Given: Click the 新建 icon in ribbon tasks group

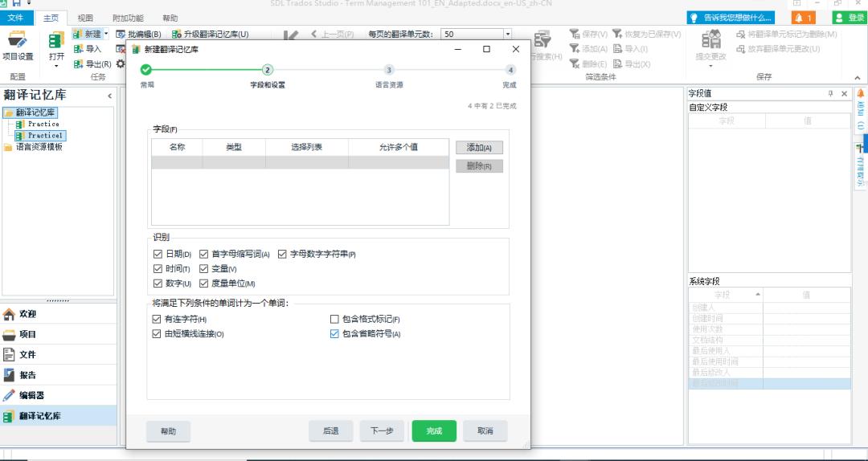Looking at the screenshot, I should click(x=78, y=35).
